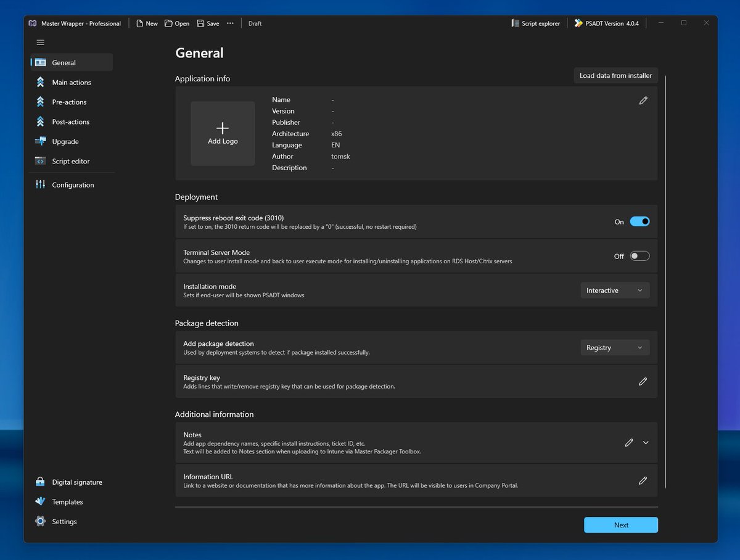
Task: Click the General sidebar icon
Action: [41, 62]
